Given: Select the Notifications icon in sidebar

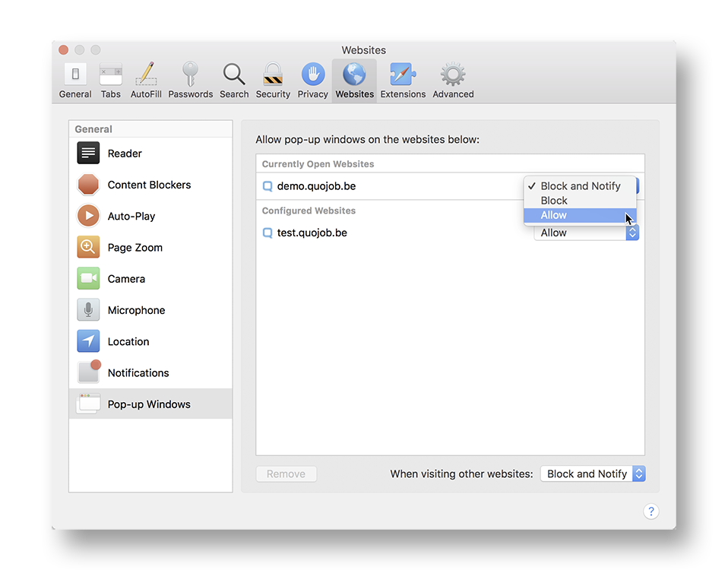Looking at the screenshot, I should click(89, 372).
